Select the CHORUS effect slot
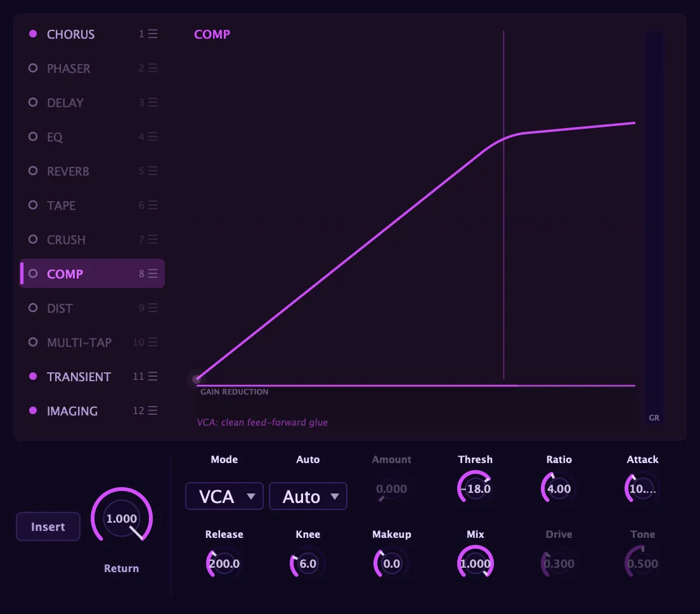The height and width of the screenshot is (614, 700). click(93, 34)
